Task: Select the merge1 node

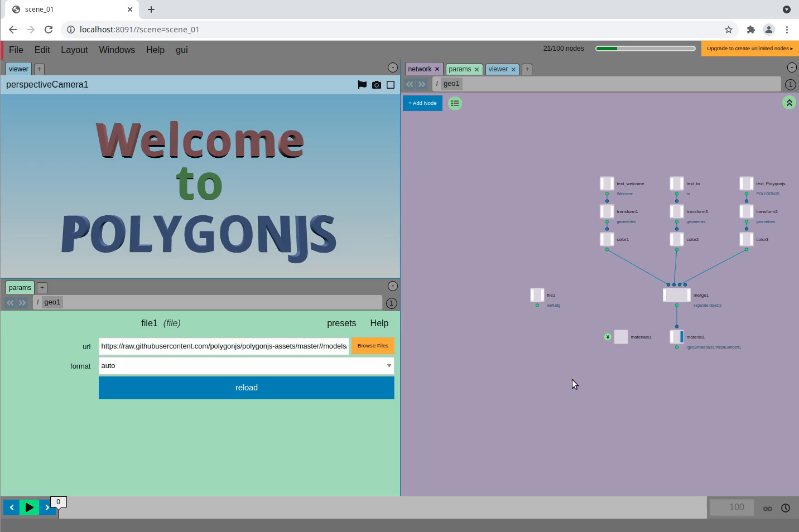Action: pyautogui.click(x=677, y=295)
